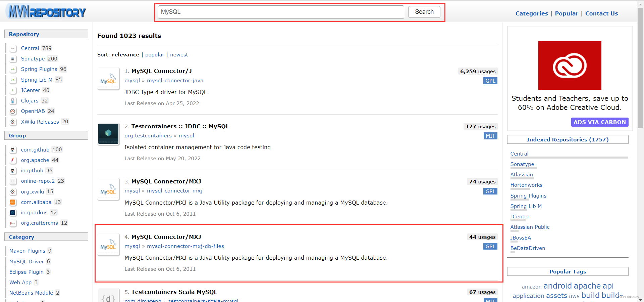Click the page vertical scrollbar
Image resolution: width=644 pixels, height=302 pixels.
coord(640,67)
